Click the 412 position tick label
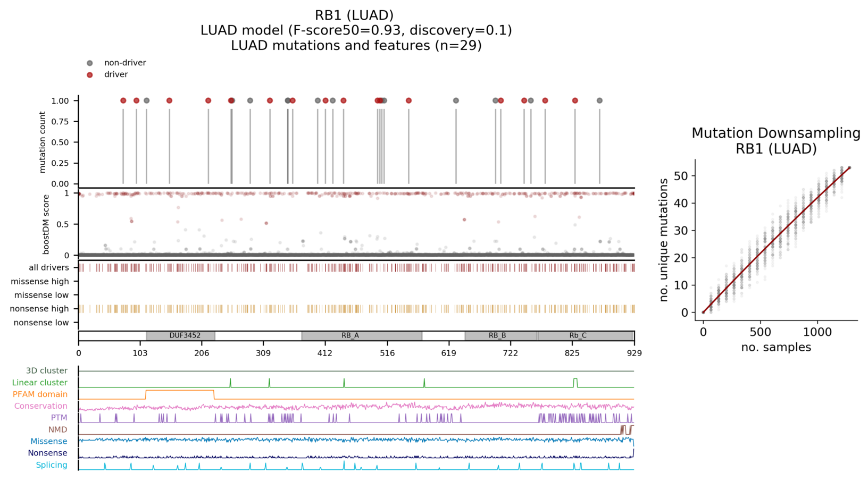868x481 pixels. pos(325,353)
